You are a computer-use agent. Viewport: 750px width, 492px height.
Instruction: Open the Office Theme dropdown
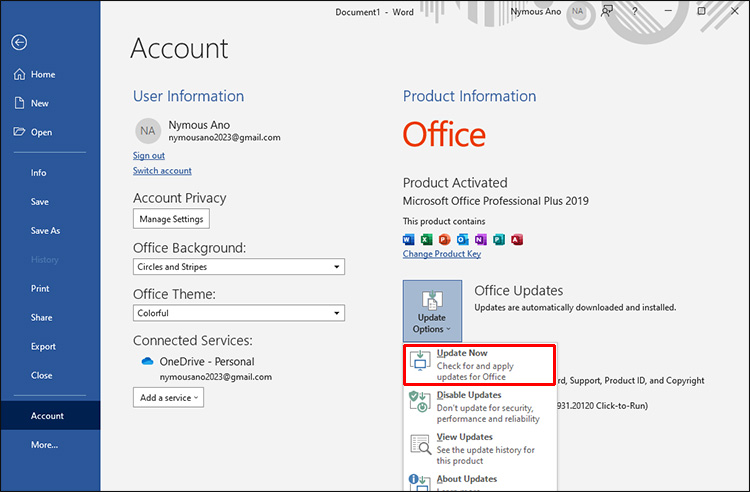337,313
